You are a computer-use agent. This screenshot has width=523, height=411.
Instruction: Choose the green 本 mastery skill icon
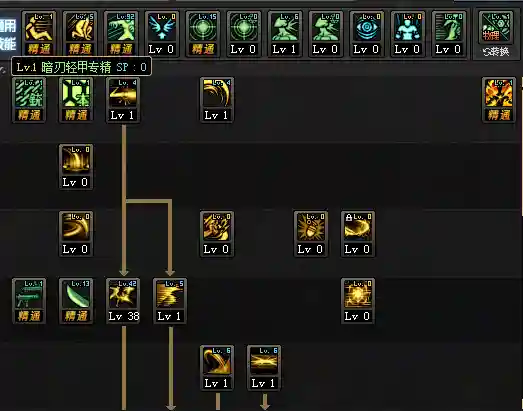[76, 94]
